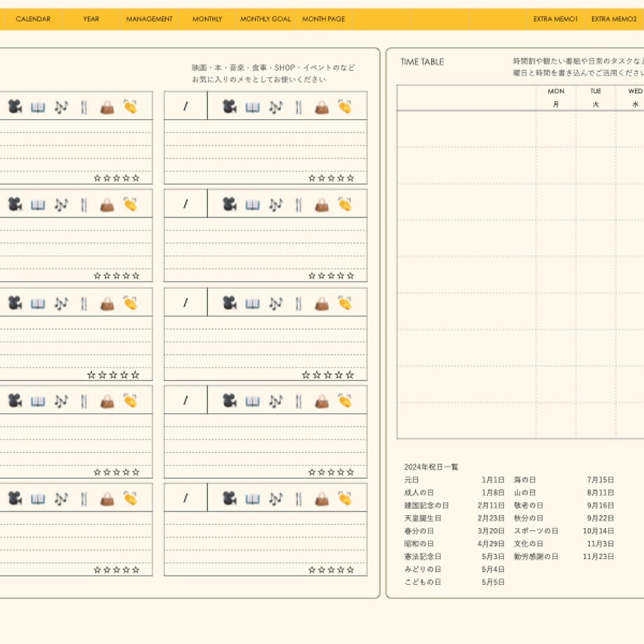Switch to the EXTRA MEMO2 tab
The image size is (644, 644).
(614, 19)
